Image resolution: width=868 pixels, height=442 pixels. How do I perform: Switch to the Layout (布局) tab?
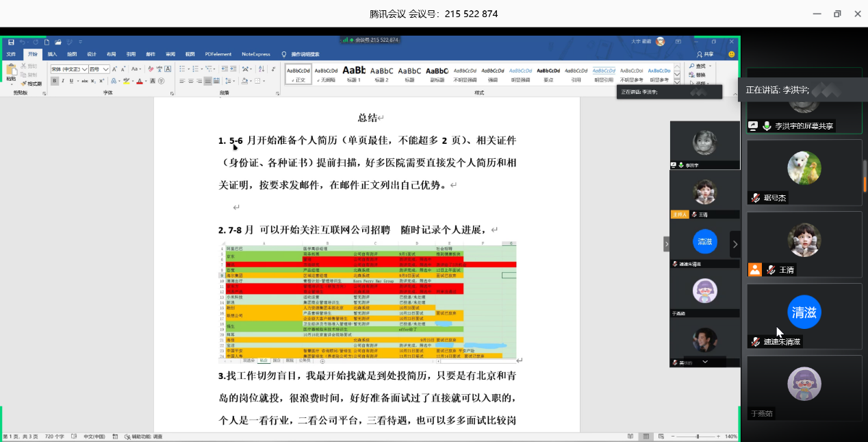(111, 54)
